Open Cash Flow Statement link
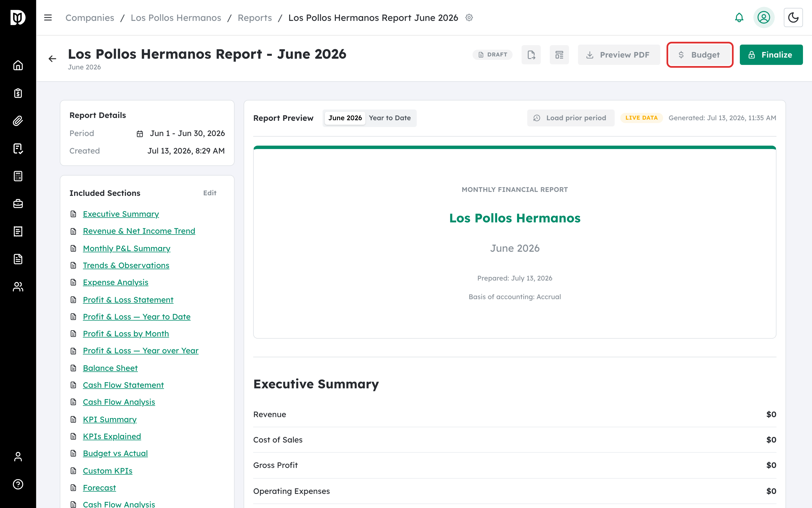The width and height of the screenshot is (812, 508). point(123,385)
